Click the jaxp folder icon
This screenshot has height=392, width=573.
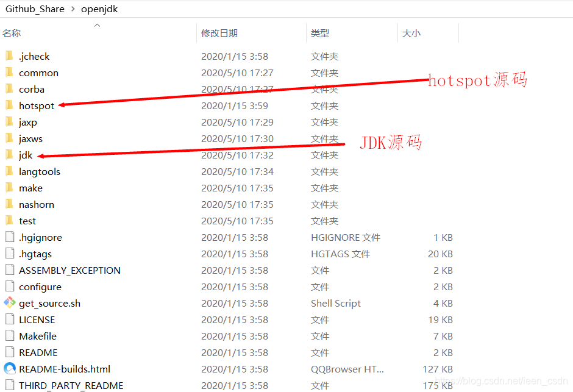click(10, 122)
